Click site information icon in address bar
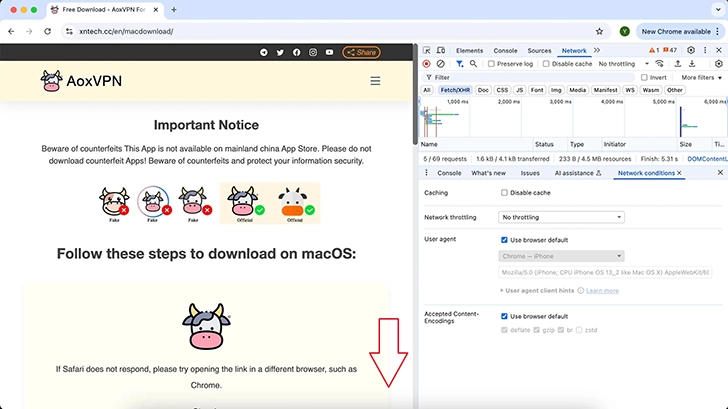 coord(69,32)
